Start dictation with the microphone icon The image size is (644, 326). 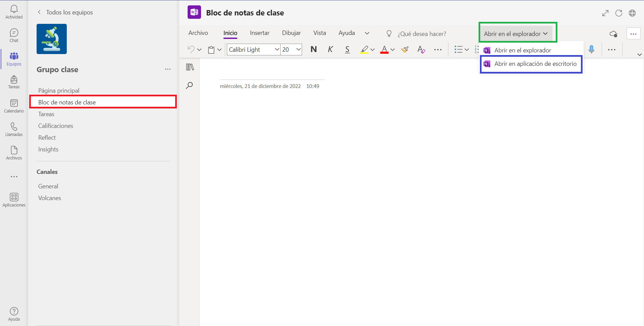pyautogui.click(x=592, y=49)
